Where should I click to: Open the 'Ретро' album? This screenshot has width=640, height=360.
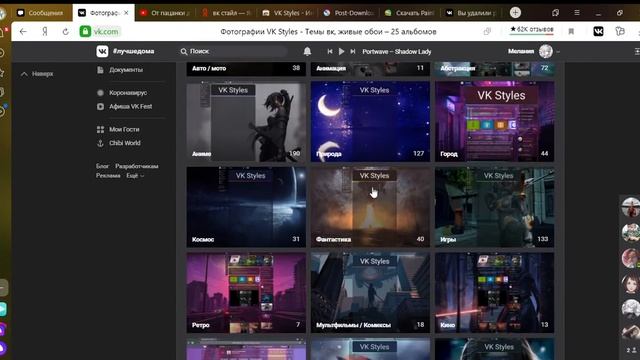pyautogui.click(x=246, y=293)
